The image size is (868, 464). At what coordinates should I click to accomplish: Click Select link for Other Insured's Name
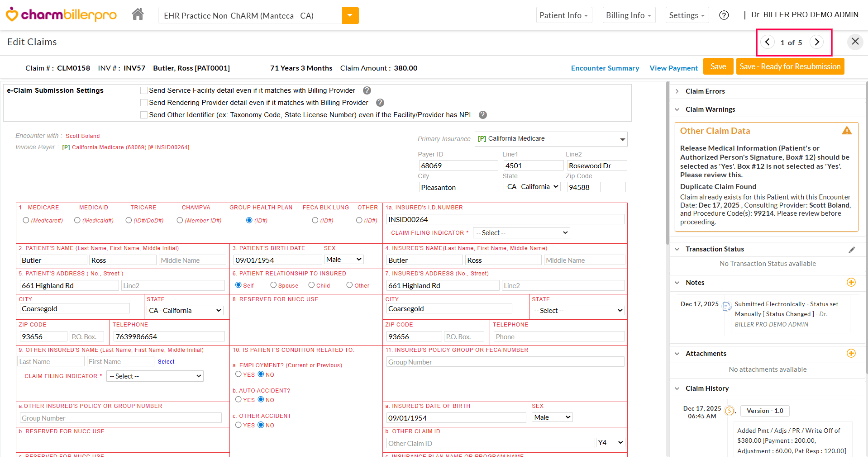point(166,362)
